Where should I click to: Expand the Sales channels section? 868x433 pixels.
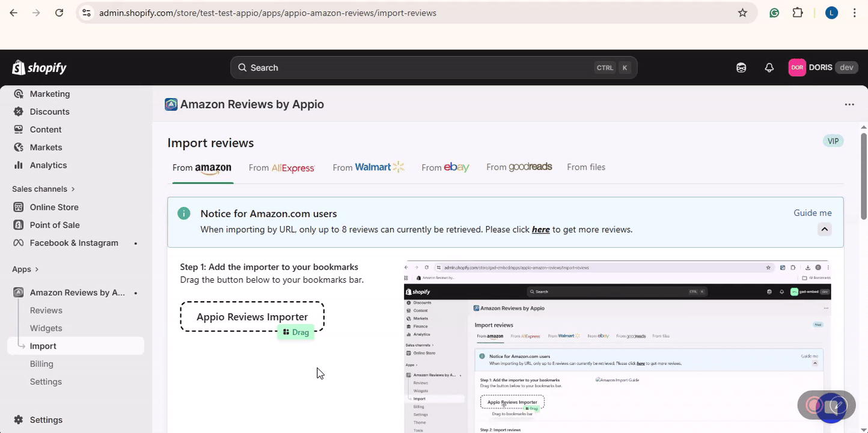pos(43,189)
